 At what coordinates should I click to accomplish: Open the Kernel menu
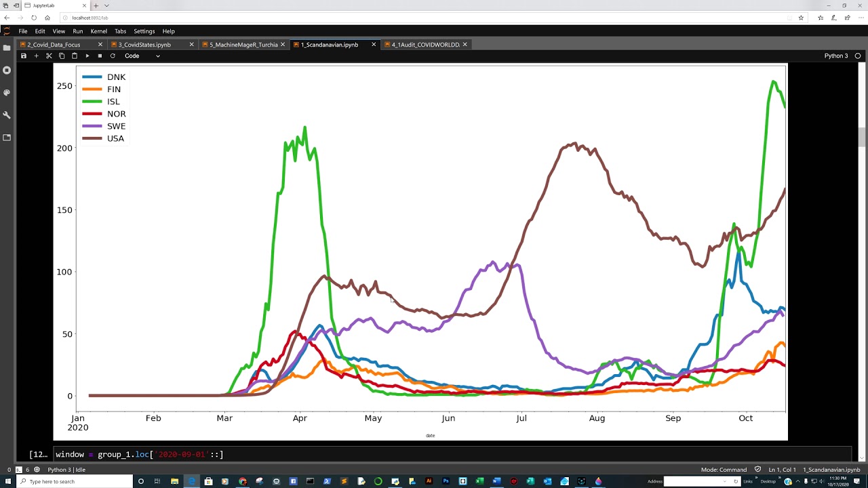click(x=98, y=31)
